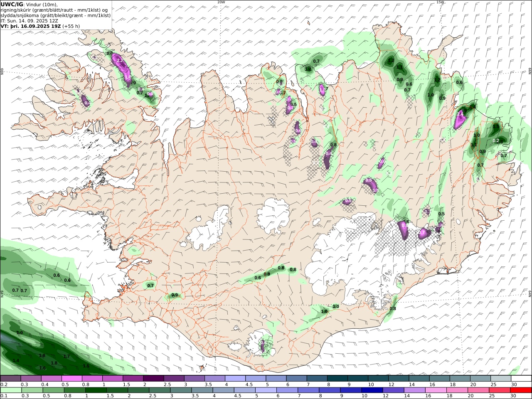Viewport: 532px width, 399px height.
Task: Click the 0.7 value west of Reykjavik area
Action: [150, 286]
